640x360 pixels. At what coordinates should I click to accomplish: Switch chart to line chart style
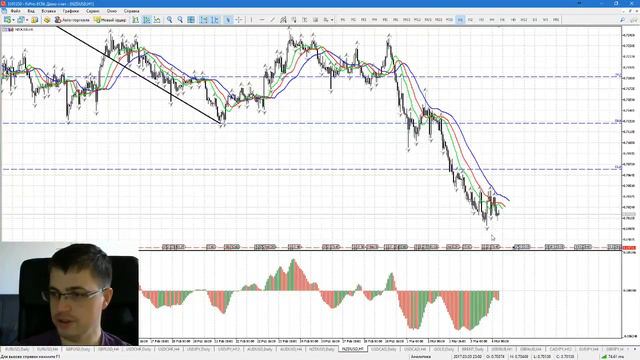tap(157, 20)
